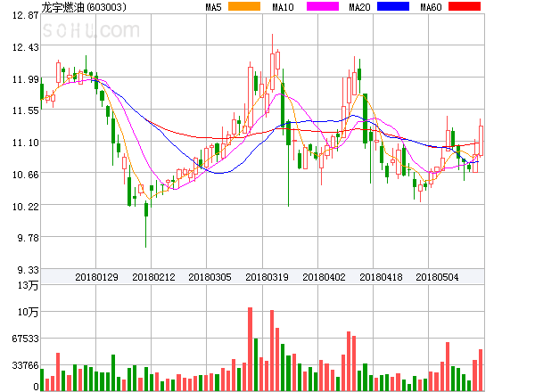
Task: Click the 9.33 price axis label
Action: click(x=29, y=270)
